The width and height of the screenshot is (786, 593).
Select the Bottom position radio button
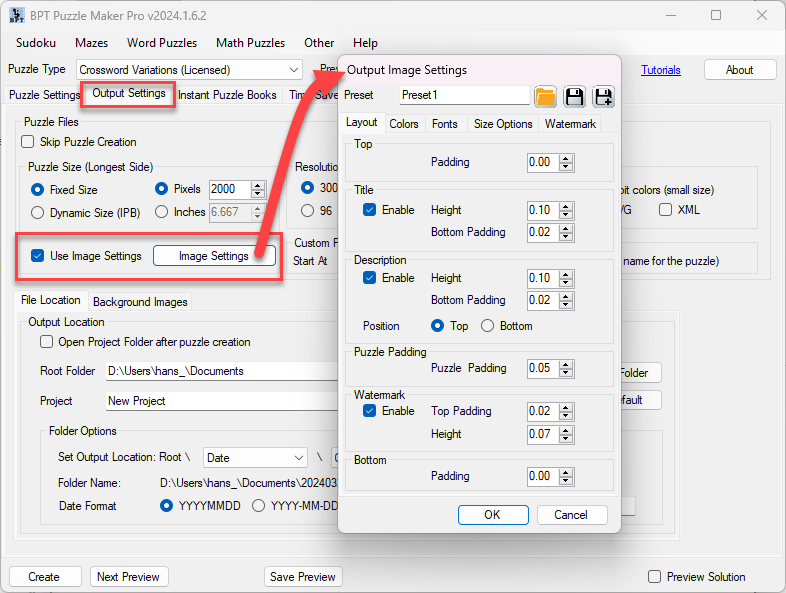pos(488,326)
